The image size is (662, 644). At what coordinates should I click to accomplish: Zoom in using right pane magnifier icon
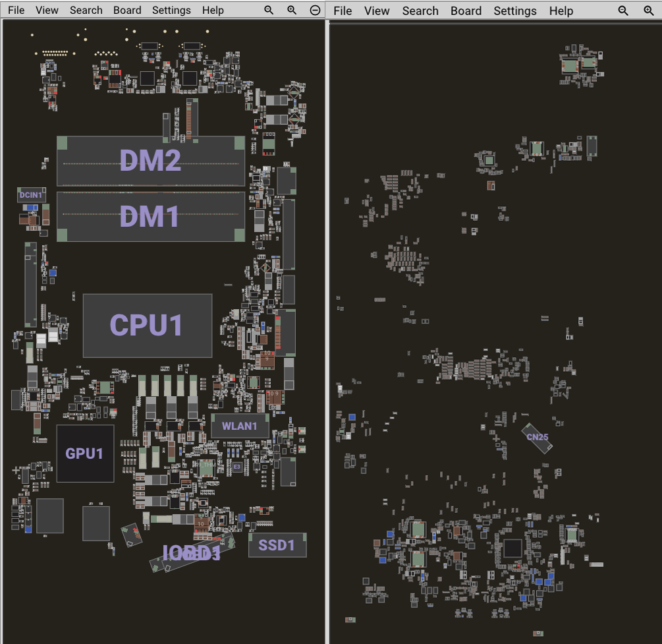click(649, 11)
